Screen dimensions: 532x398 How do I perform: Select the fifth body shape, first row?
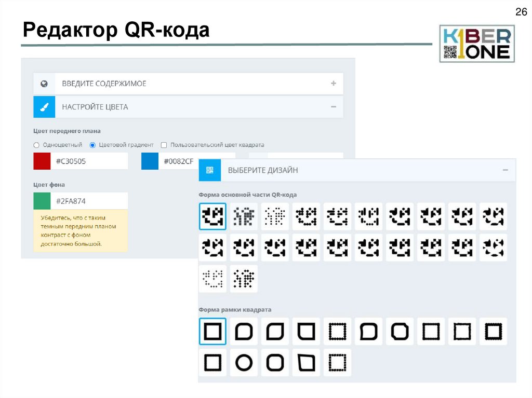[x=338, y=216]
